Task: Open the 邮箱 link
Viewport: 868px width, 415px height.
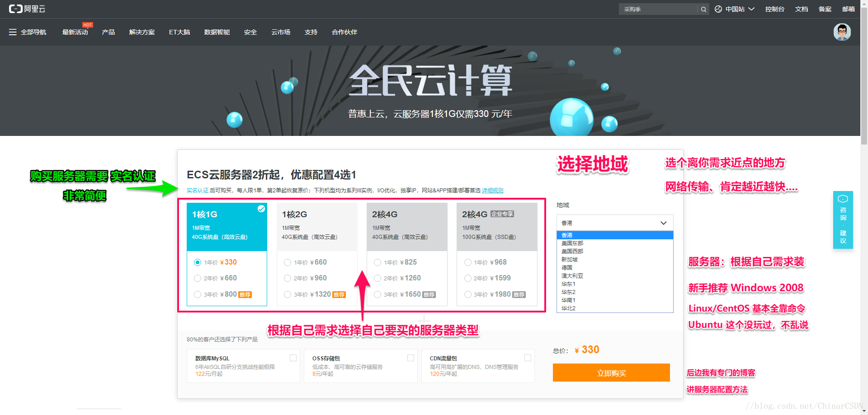Action: [x=849, y=9]
